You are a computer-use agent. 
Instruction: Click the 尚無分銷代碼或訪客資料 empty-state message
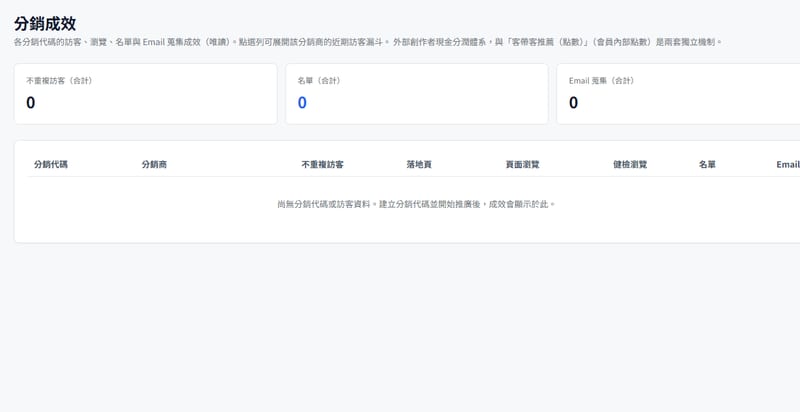point(416,204)
